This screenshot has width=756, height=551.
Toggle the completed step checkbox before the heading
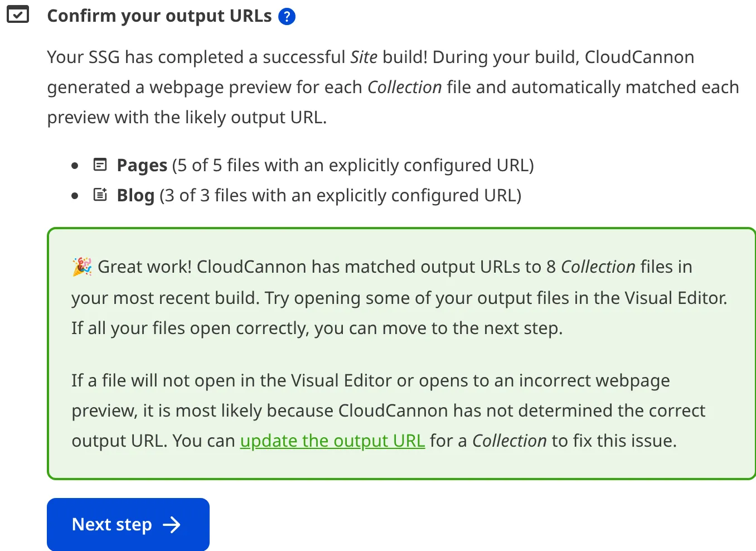coord(18,14)
